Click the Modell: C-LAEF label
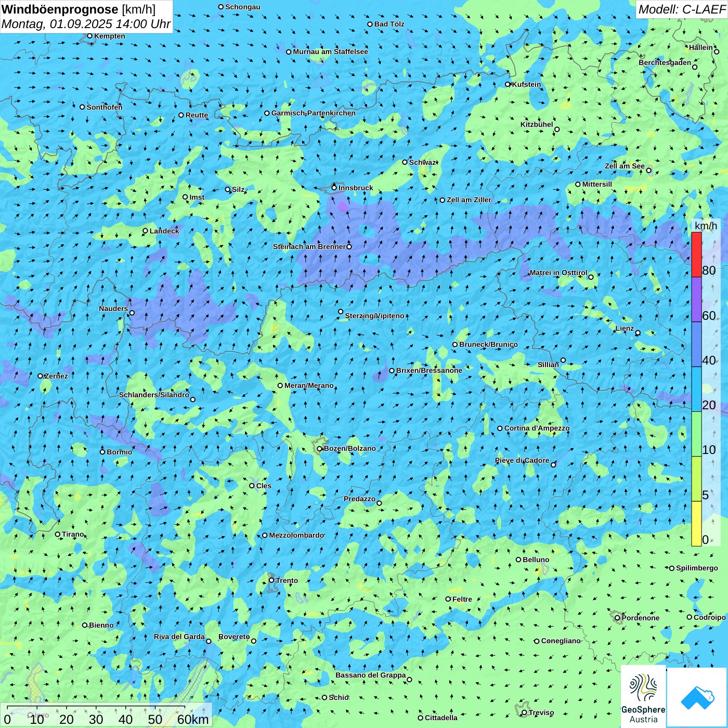The image size is (728, 728). [682, 9]
